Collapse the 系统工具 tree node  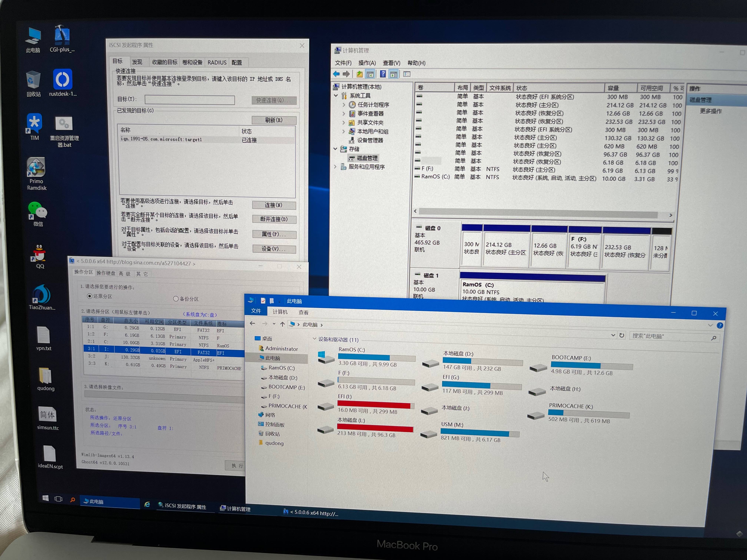click(x=336, y=96)
